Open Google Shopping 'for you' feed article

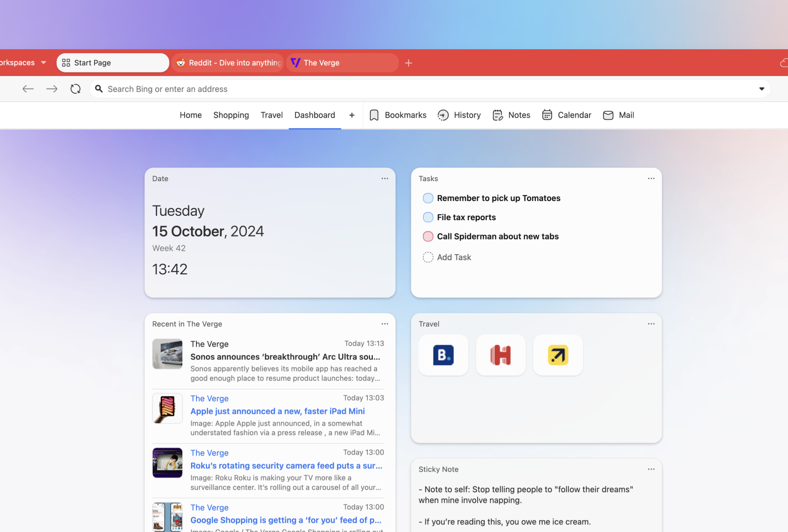click(286, 520)
